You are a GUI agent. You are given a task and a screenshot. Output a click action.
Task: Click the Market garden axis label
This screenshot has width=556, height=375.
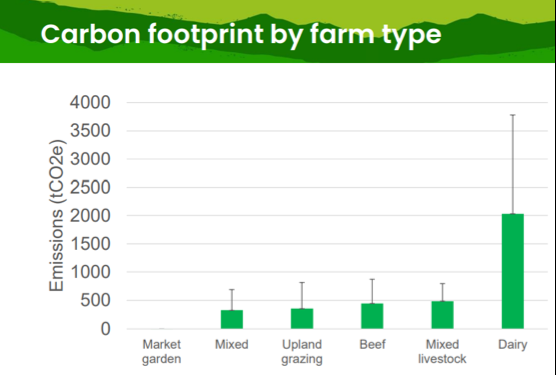(x=162, y=351)
